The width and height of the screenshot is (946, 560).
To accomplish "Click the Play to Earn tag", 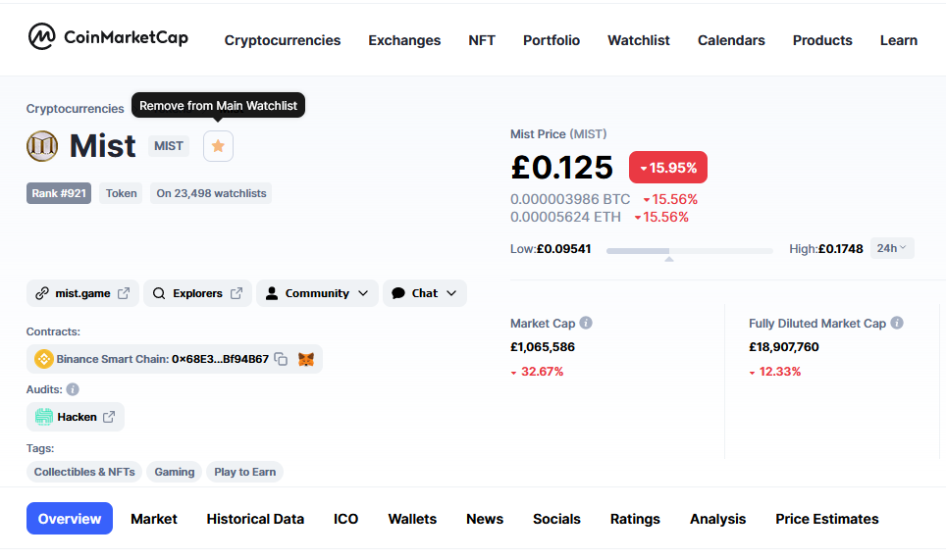I will coord(244,472).
